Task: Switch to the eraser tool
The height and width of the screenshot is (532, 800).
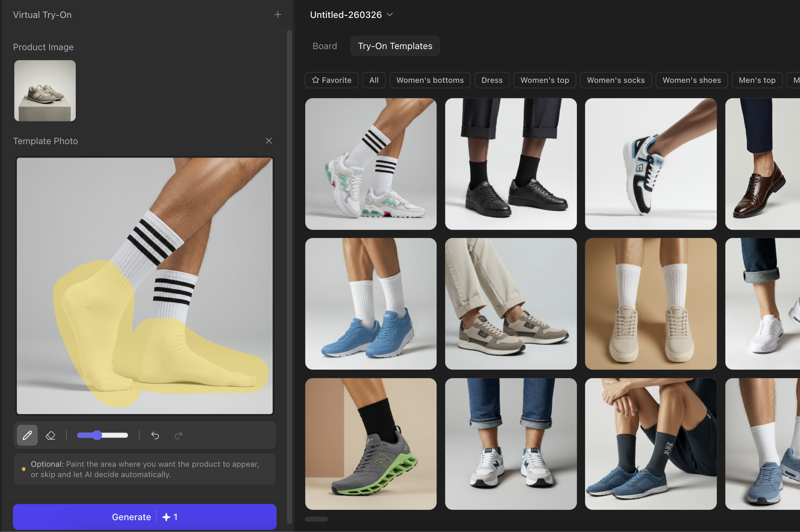Action: 50,435
